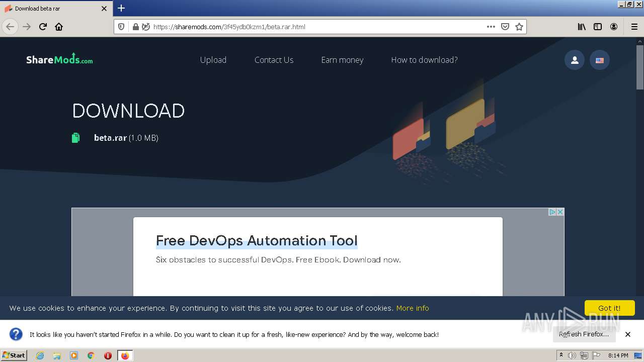Open More info about cookies
The width and height of the screenshot is (644, 362).
pyautogui.click(x=413, y=308)
